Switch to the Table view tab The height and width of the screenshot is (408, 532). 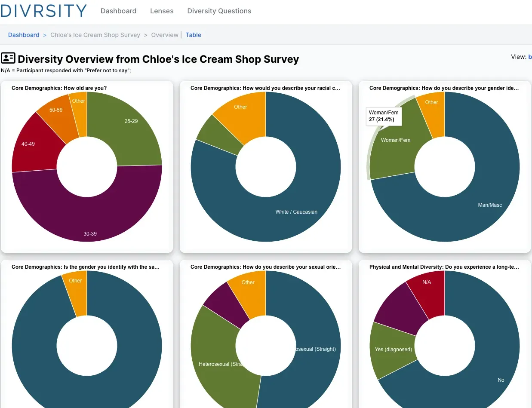pyautogui.click(x=193, y=35)
